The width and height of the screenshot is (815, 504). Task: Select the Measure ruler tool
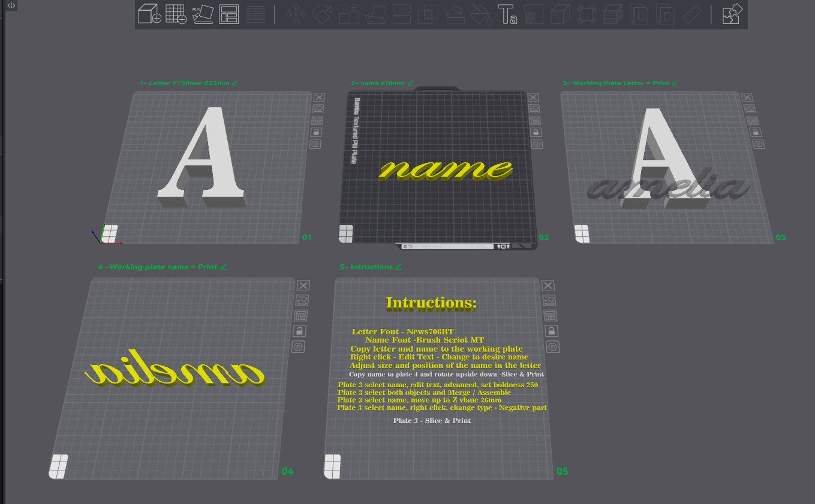coord(691,14)
